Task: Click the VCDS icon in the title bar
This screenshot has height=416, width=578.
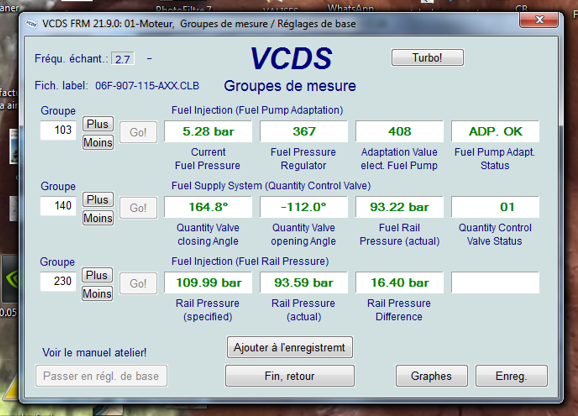Action: [x=31, y=24]
